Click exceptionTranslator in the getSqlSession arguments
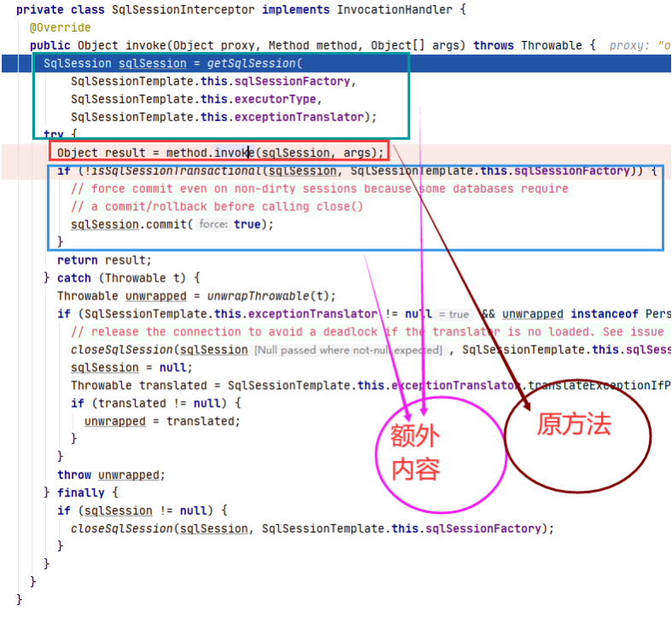 click(x=299, y=118)
